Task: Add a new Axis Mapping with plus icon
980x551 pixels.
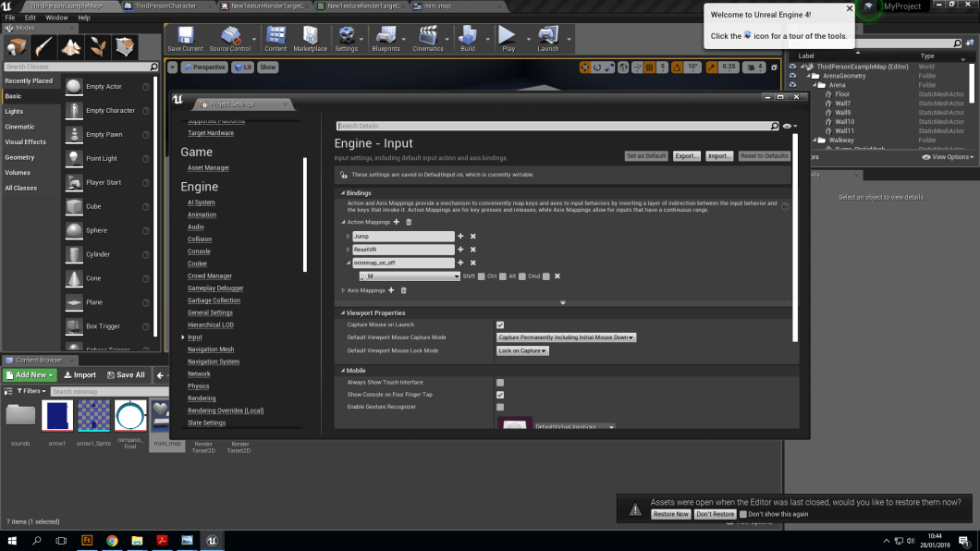Action: click(391, 290)
